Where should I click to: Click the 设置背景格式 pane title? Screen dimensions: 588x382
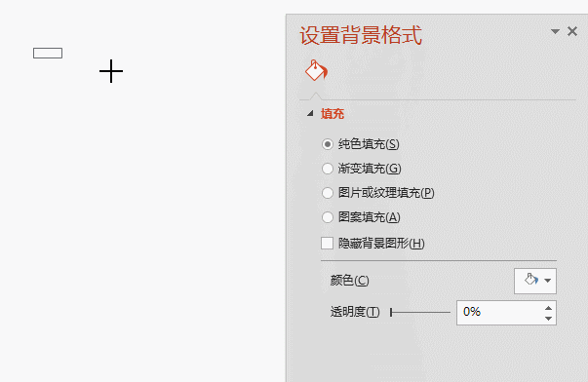(361, 36)
